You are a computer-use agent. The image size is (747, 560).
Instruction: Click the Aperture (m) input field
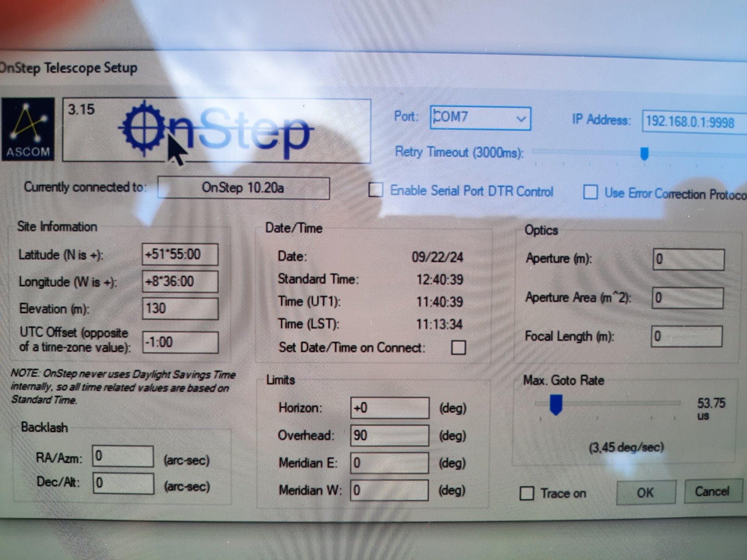(688, 259)
